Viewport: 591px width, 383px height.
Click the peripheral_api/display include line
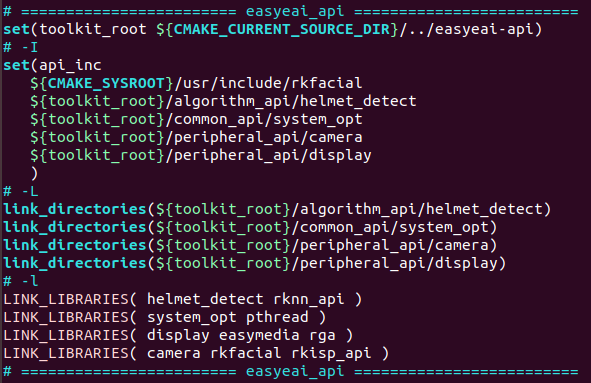[x=201, y=156]
